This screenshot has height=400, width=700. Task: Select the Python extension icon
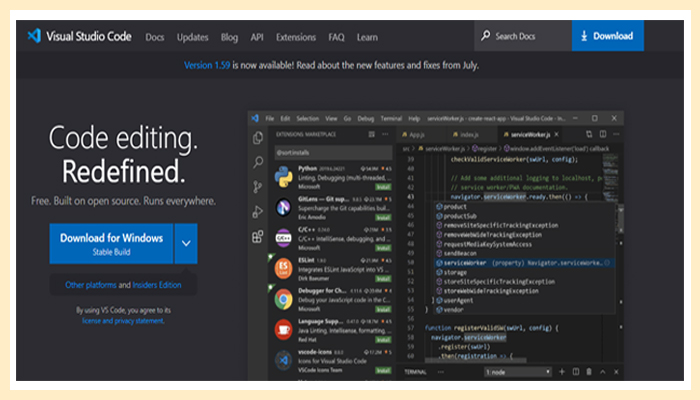point(283,176)
